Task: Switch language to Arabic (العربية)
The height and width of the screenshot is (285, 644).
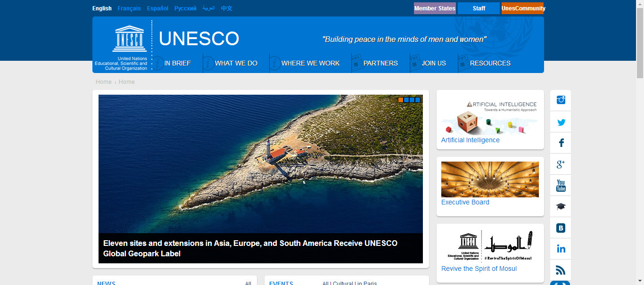Action: point(208,8)
